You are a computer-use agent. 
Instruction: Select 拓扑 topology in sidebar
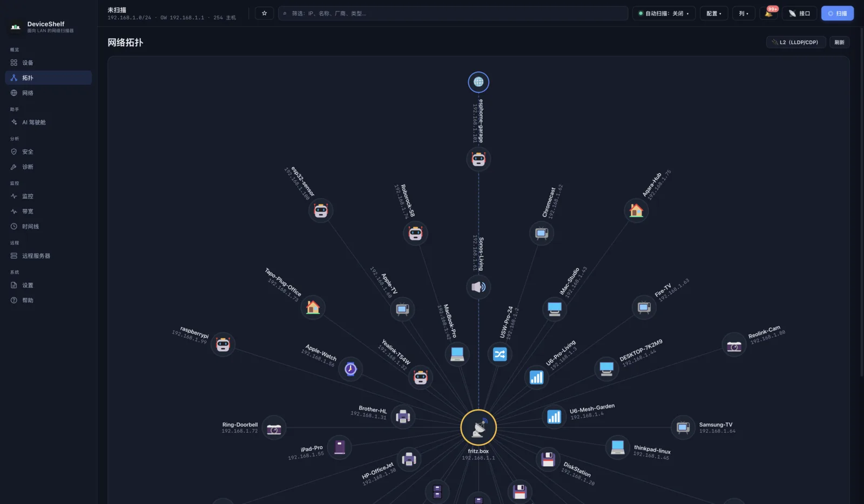pyautogui.click(x=48, y=78)
